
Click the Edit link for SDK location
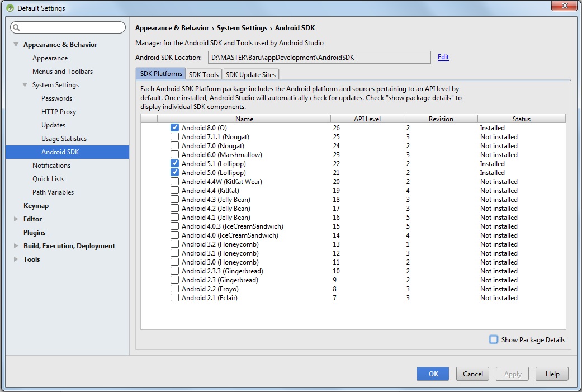click(x=443, y=57)
